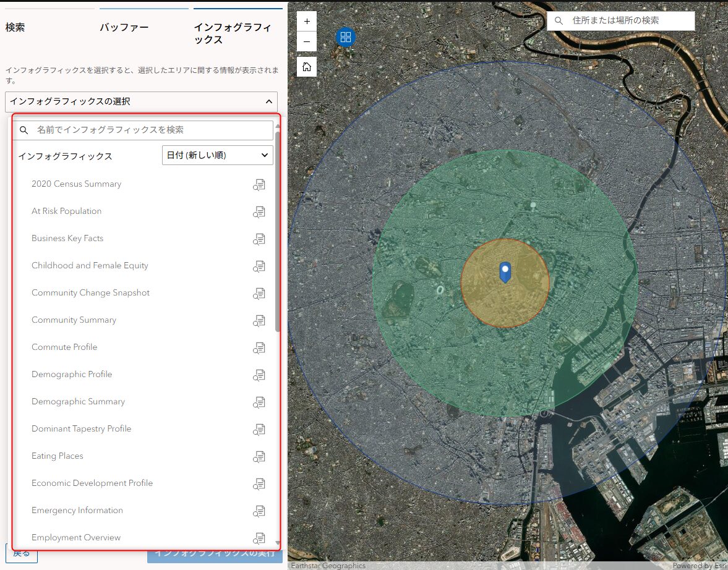The height and width of the screenshot is (570, 728).
Task: Preview the 2020 Census Summary infographic icon
Action: point(259,185)
